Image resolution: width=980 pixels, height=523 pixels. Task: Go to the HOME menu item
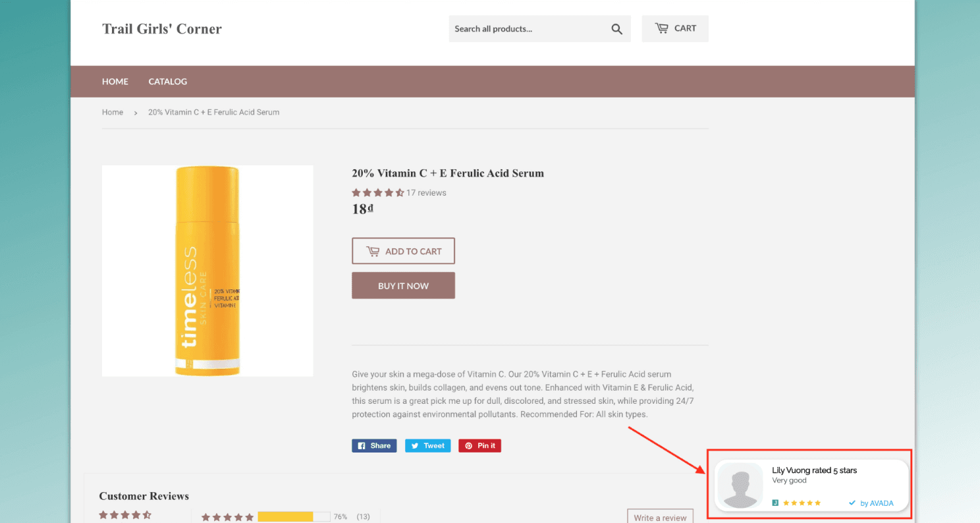point(115,82)
